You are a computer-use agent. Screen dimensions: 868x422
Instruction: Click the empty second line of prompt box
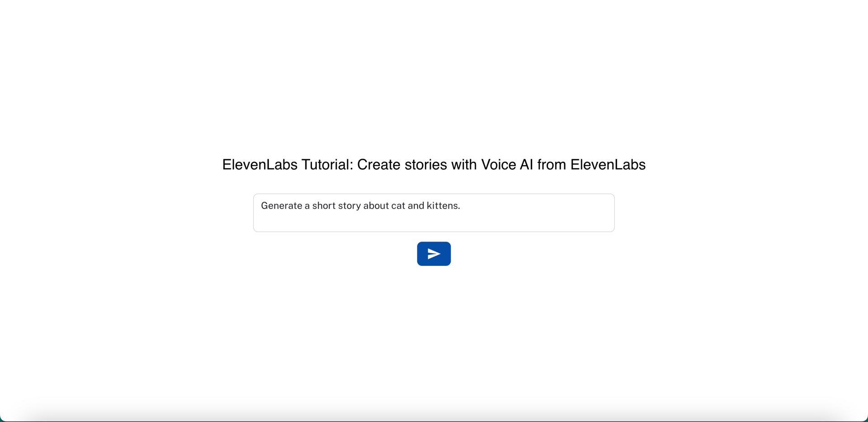433,222
